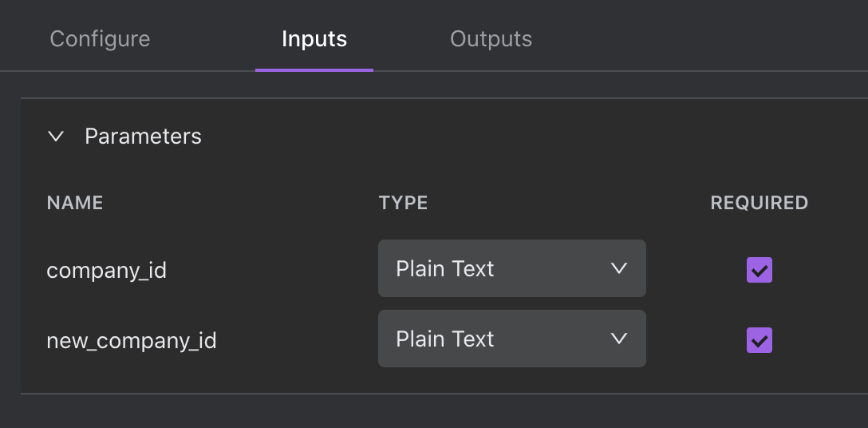
Task: Open the Plain Text dropdown for new_company_id
Action: (511, 339)
